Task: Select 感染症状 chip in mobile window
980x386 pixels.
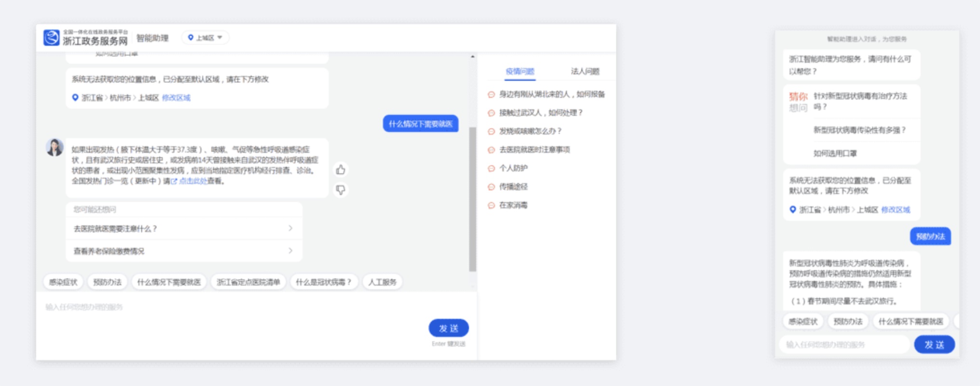Action: 803,321
